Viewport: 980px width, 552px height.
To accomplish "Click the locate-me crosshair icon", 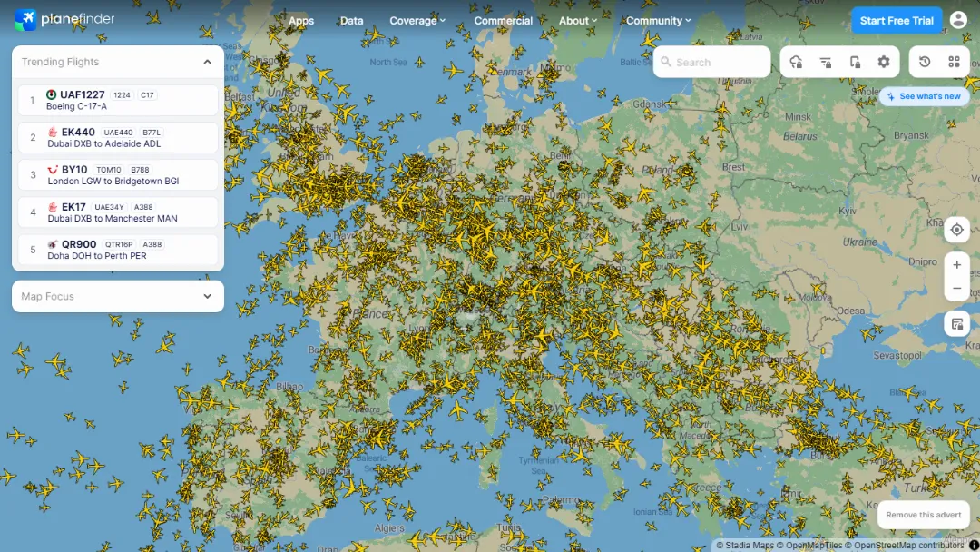I will pos(956,230).
